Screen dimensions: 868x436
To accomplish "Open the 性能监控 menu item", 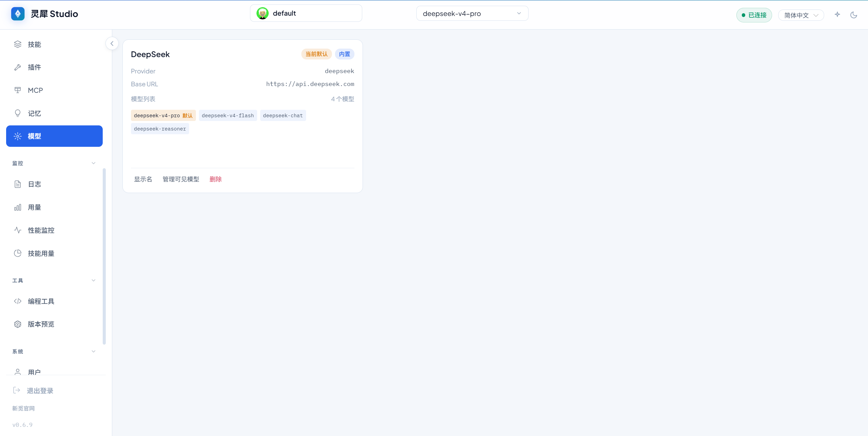I will click(x=54, y=230).
